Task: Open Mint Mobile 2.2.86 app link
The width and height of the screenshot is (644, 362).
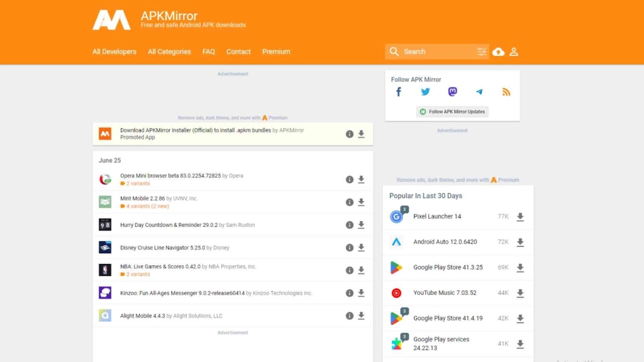Action: [x=143, y=199]
